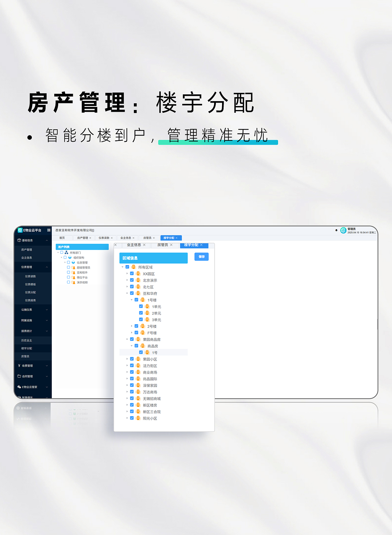Open 历史业主 in the sidebar
The height and width of the screenshot is (535, 392).
pos(27,340)
